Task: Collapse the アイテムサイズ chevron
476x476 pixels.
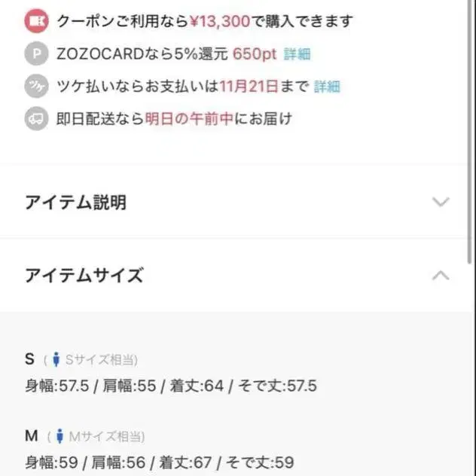Action: [x=441, y=276]
